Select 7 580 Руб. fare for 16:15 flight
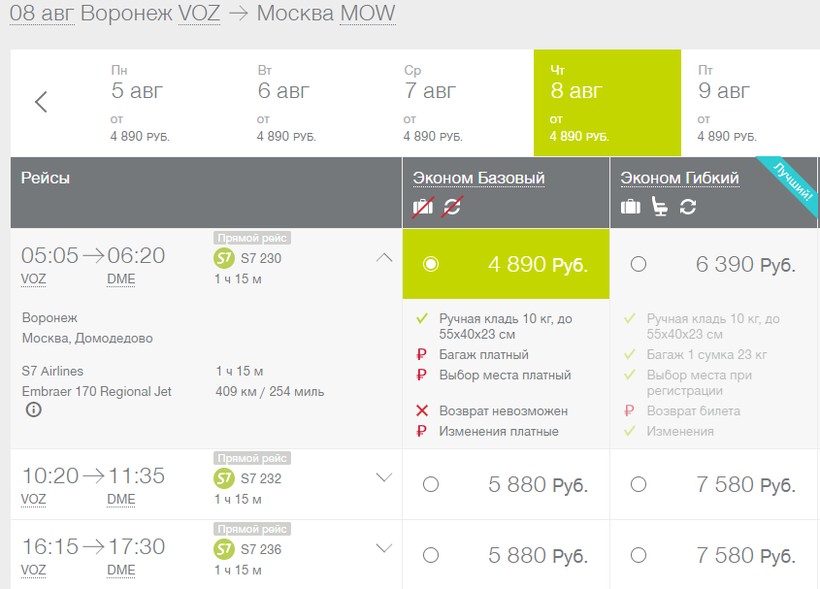This screenshot has width=820, height=589. tap(638, 554)
